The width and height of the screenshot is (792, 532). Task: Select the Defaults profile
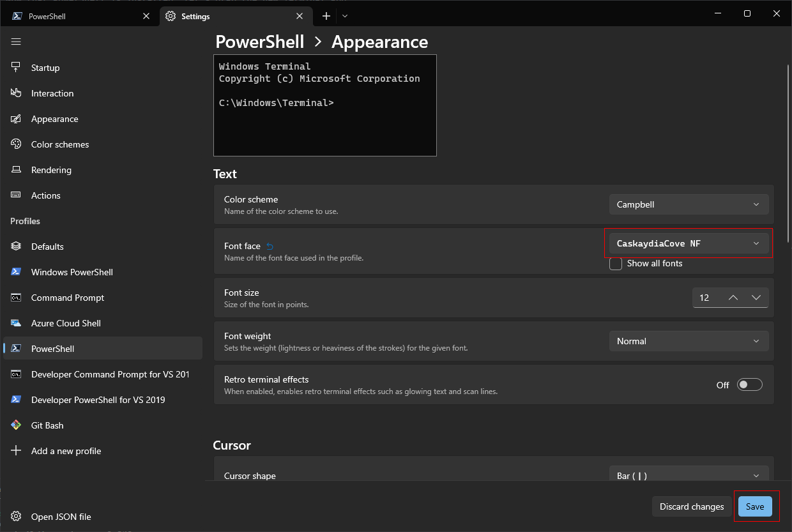[x=103, y=247]
